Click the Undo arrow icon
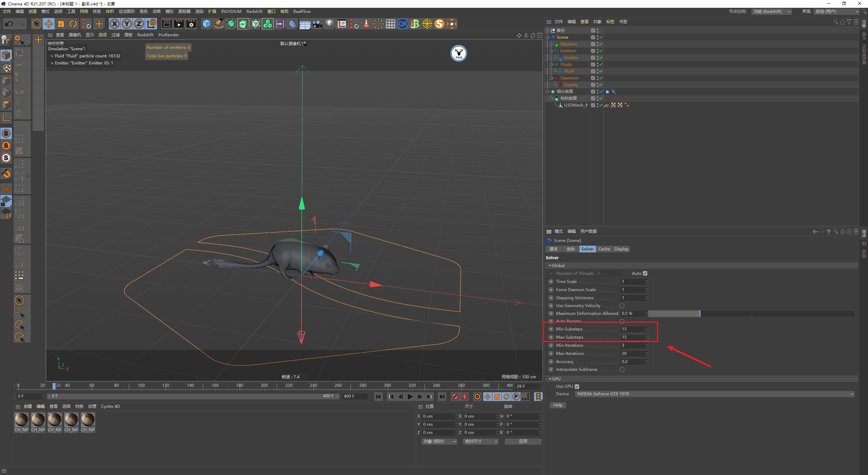 tap(9, 24)
